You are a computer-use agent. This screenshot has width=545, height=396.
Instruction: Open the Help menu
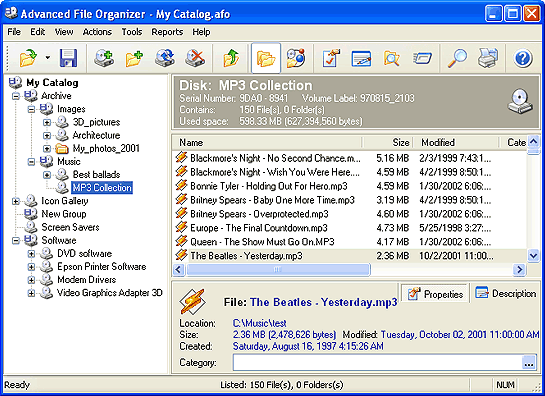[201, 32]
